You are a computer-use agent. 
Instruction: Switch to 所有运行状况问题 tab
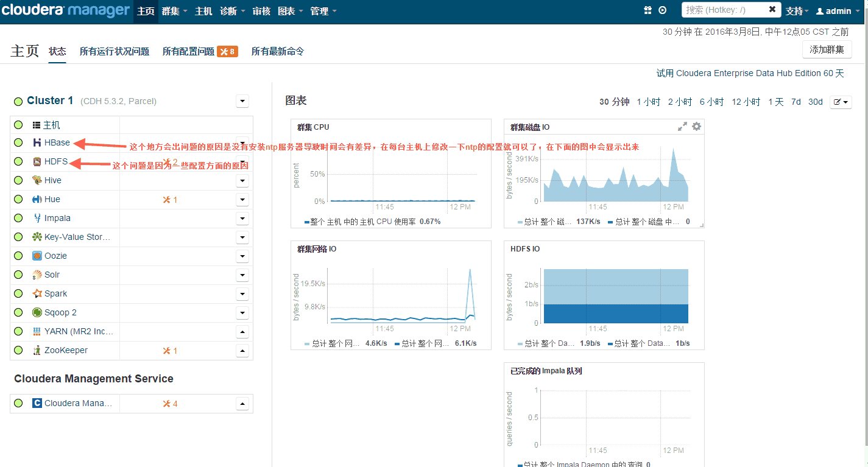(x=115, y=52)
